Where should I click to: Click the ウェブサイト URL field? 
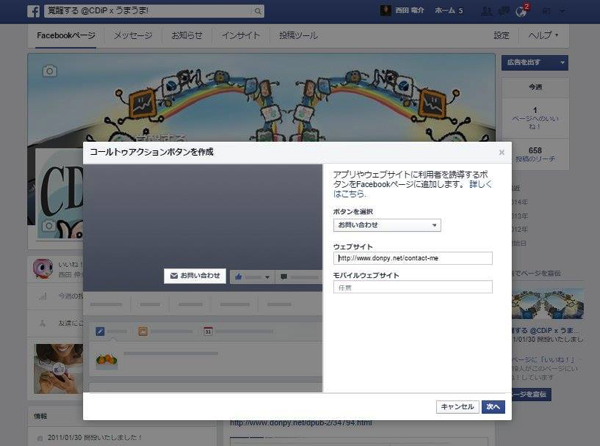[412, 258]
